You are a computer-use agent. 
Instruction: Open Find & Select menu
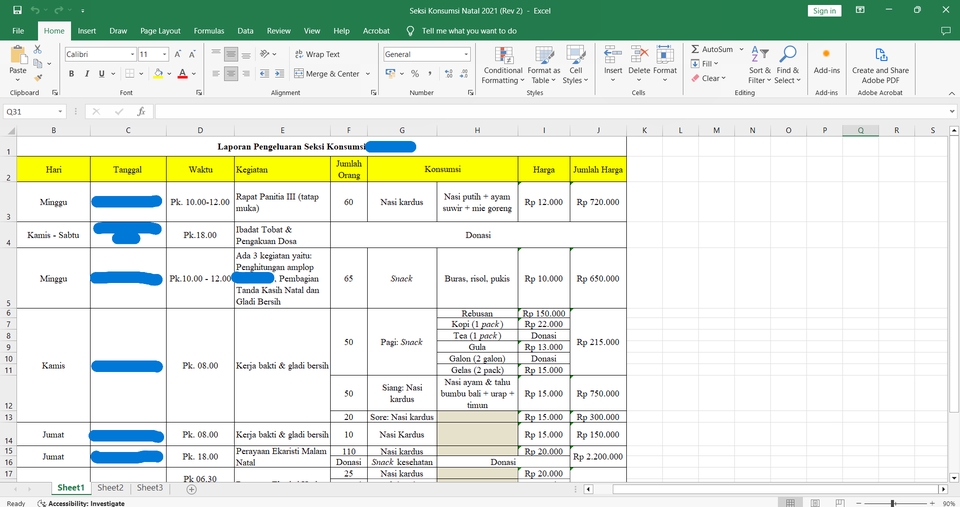point(787,65)
